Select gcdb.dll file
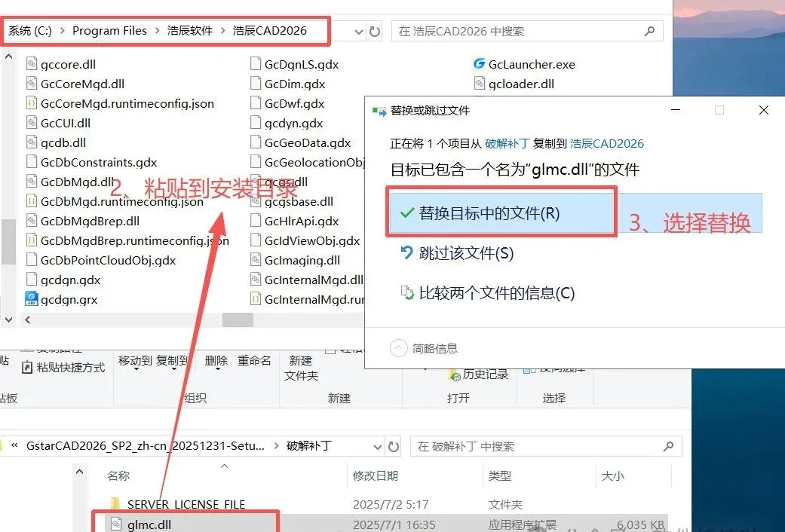The image size is (785, 532). coord(56,142)
